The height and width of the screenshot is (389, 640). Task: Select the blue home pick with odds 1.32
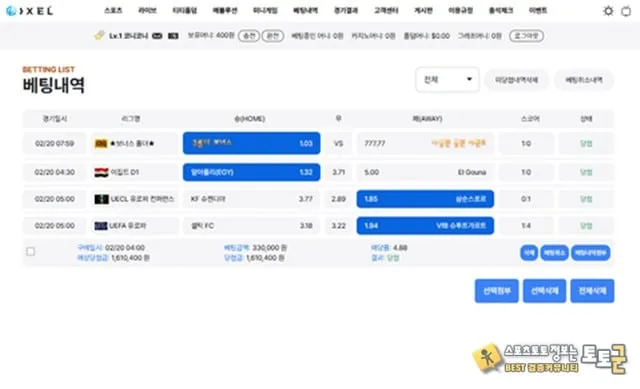click(251, 172)
